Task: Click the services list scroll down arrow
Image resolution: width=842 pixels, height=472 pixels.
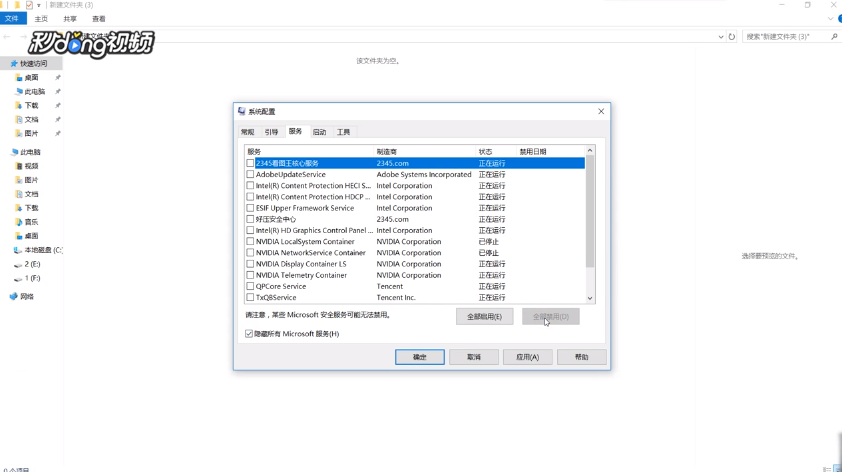Action: (590, 299)
